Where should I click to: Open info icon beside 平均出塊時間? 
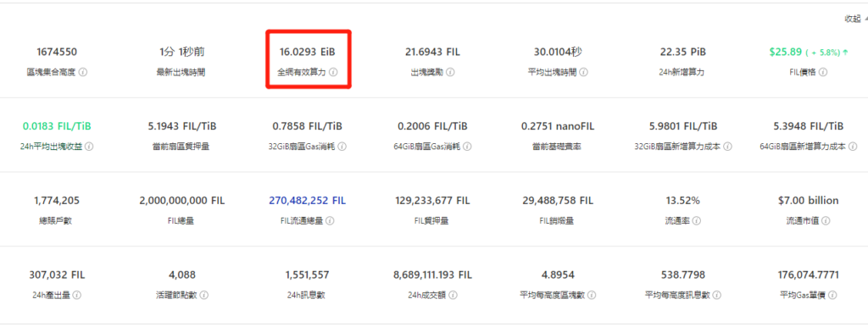(x=583, y=73)
